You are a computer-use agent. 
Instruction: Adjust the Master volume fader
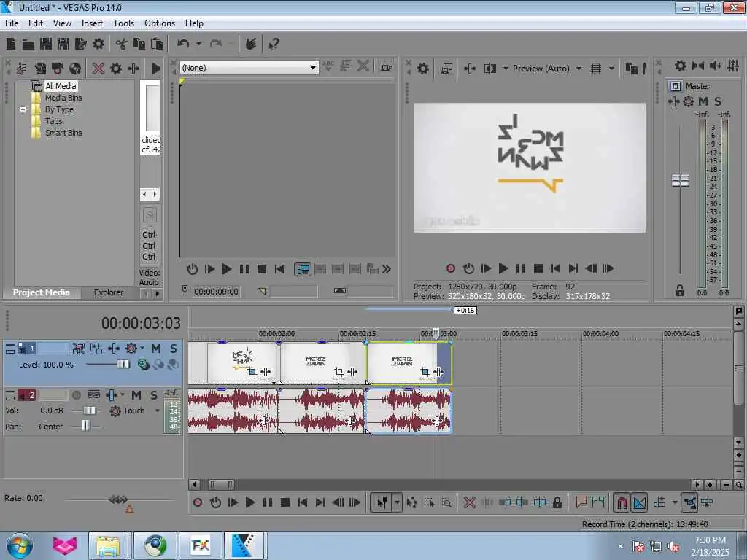[680, 181]
